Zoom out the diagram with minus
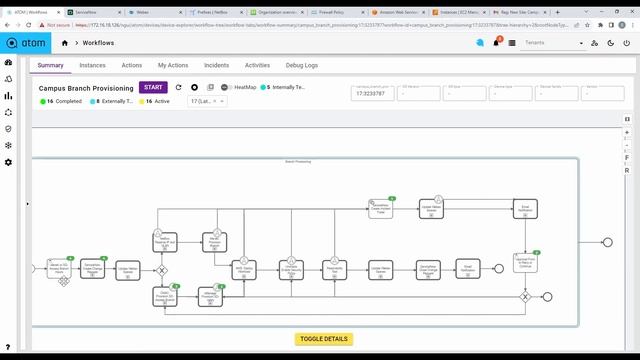 [627, 145]
